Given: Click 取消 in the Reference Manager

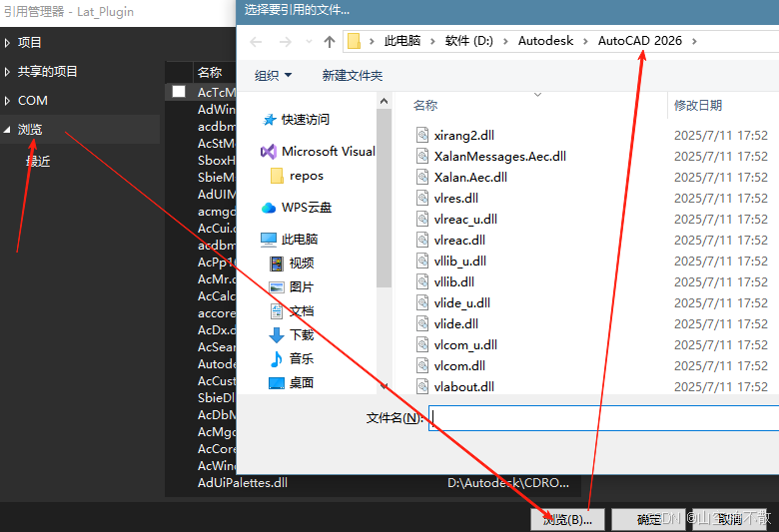Looking at the screenshot, I should coord(730,520).
